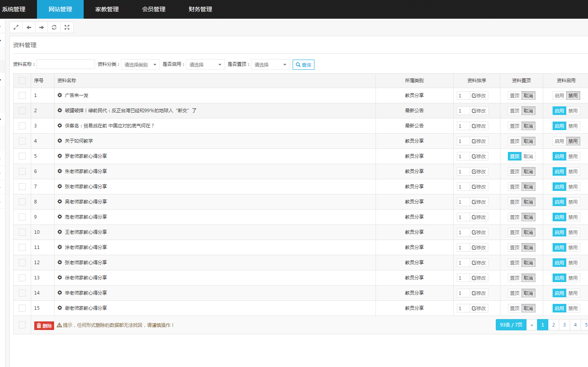Switch to the 家教管理 menu tab
Screen dimensions: 588x367
coord(107,9)
